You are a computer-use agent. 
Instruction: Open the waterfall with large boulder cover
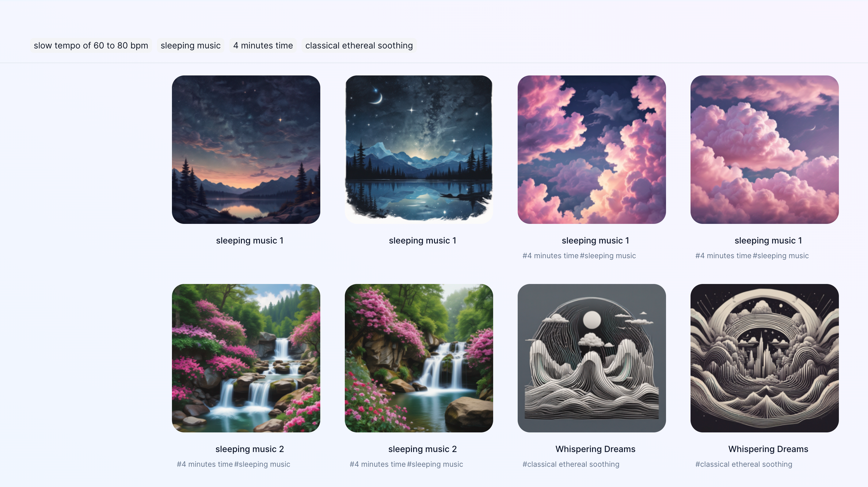tap(419, 358)
